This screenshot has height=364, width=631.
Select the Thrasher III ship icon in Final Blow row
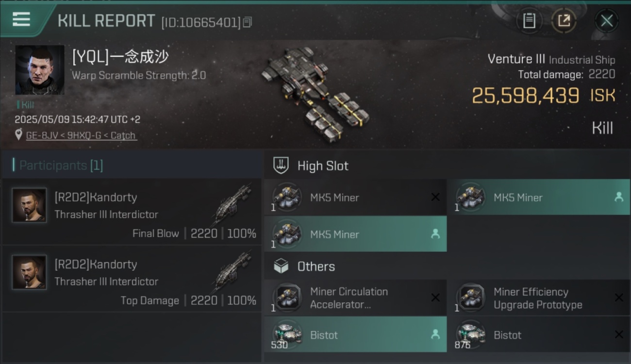[x=232, y=204]
